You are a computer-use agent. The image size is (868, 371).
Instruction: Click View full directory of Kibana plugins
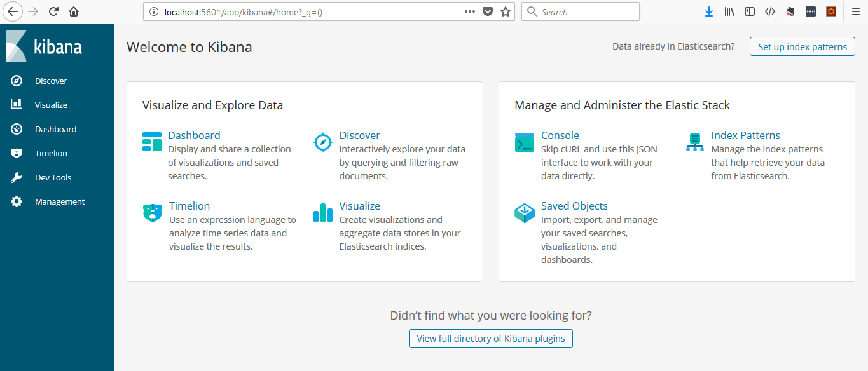(x=491, y=339)
